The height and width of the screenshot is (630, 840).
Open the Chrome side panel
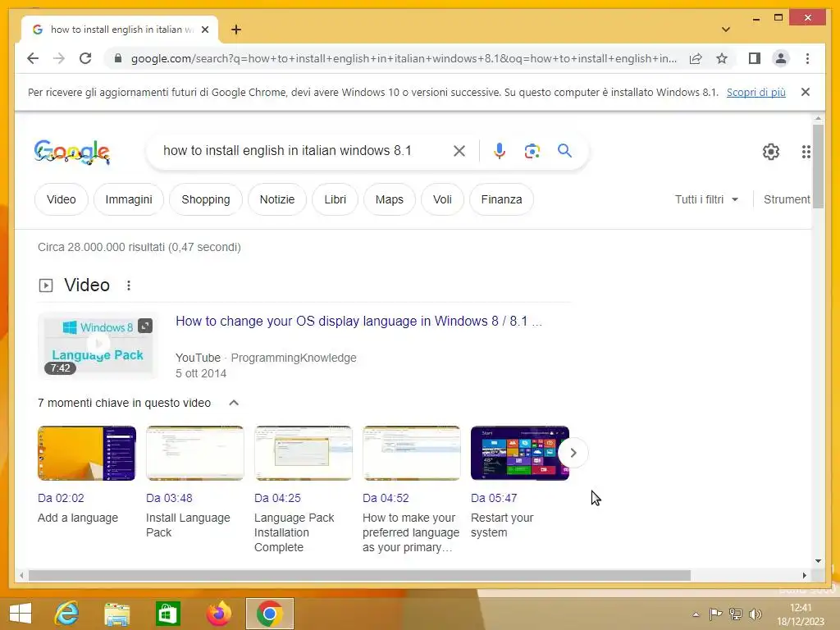click(755, 58)
